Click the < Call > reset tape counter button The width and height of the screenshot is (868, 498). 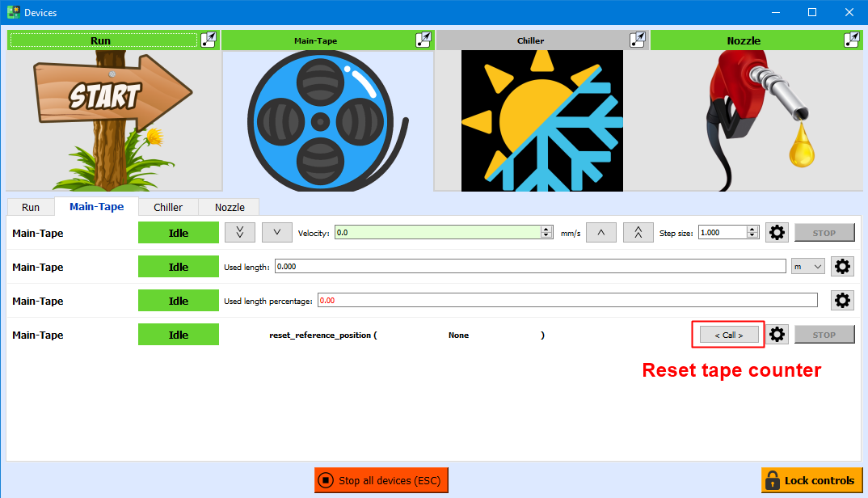pos(727,334)
